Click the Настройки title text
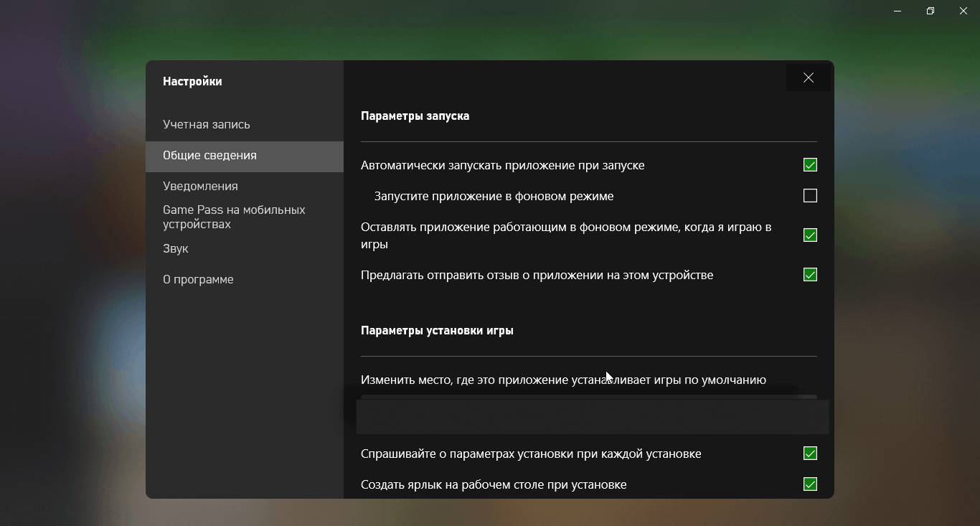The height and width of the screenshot is (526, 980). point(192,82)
